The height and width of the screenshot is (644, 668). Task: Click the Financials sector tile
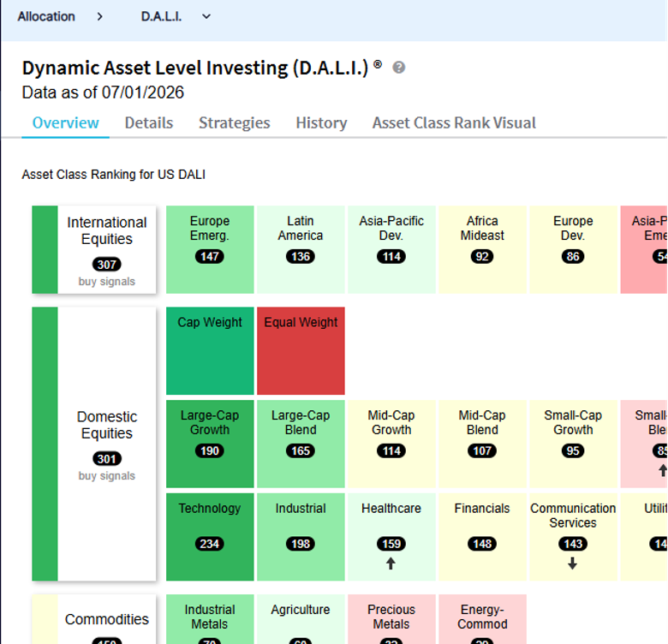[x=482, y=537]
